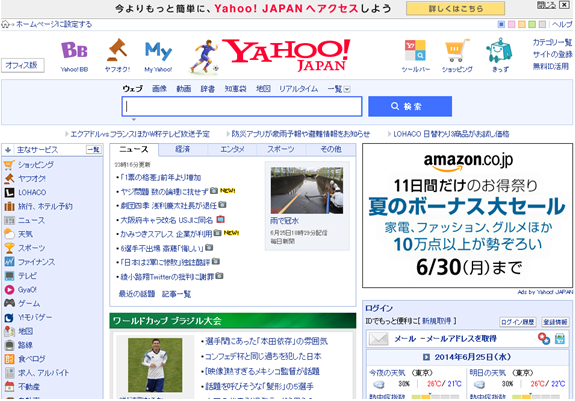This screenshot has height=401, width=575.
Task: Open Sports in the services sidebar
Action: pyautogui.click(x=32, y=249)
